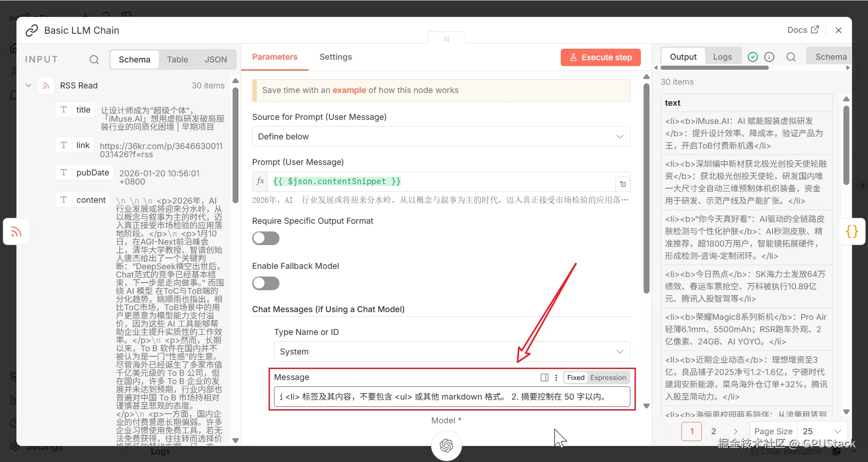Viewport: 868px width, 462px height.
Task: Click the curly braces next node icon
Action: pyautogui.click(x=852, y=231)
